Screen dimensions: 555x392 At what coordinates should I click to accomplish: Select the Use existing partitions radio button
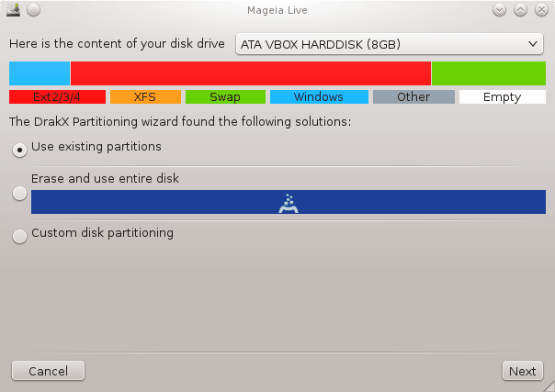[x=20, y=150]
